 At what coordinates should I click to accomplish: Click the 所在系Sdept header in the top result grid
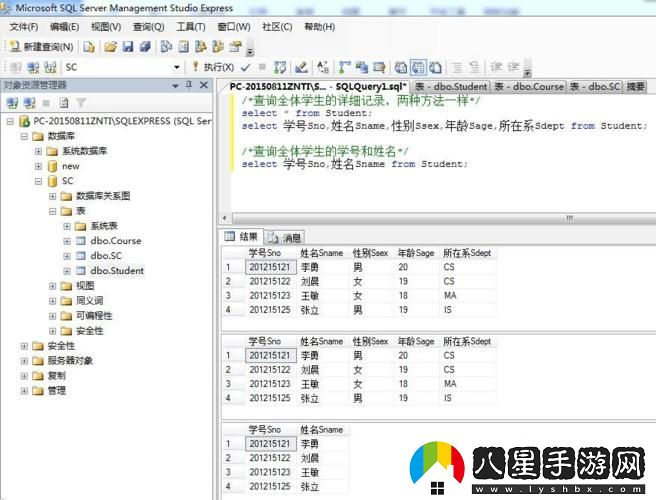[467, 253]
